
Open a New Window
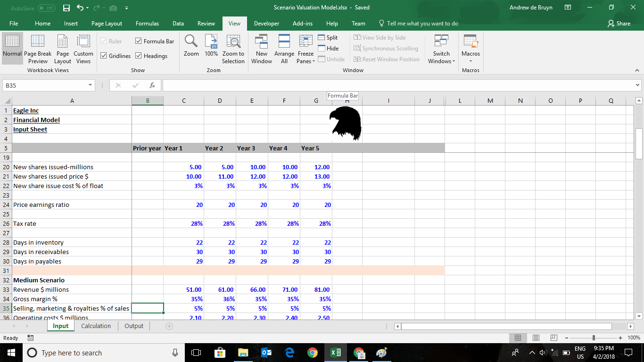coord(262,49)
